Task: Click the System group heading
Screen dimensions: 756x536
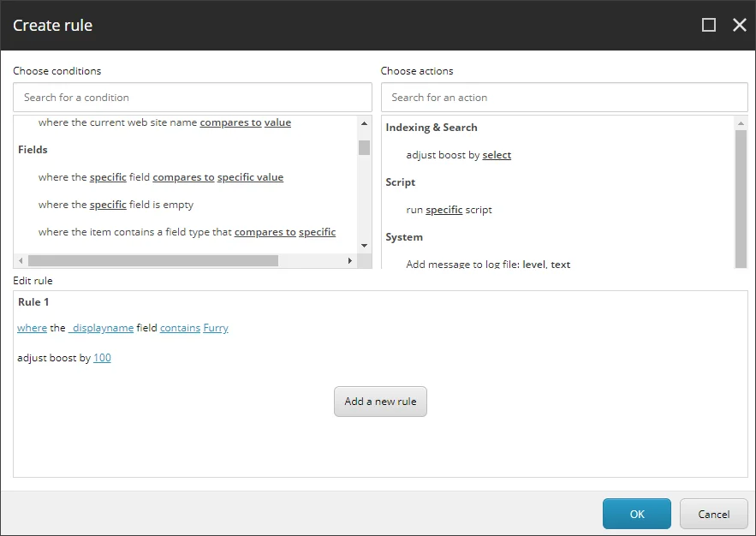Action: pos(404,238)
